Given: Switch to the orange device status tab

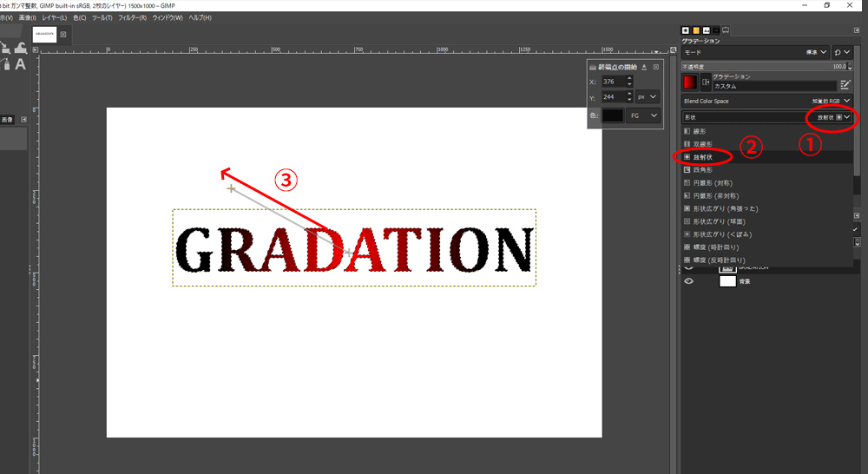Looking at the screenshot, I should [696, 30].
